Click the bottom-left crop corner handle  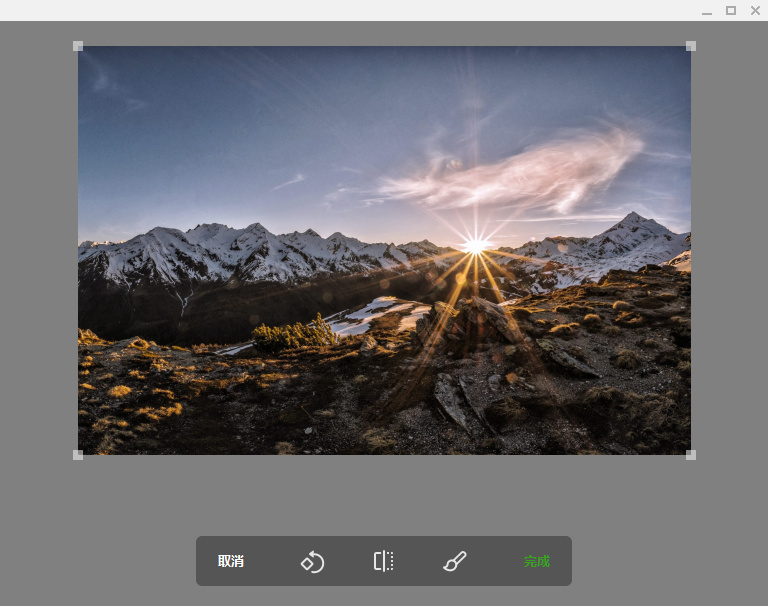78,455
